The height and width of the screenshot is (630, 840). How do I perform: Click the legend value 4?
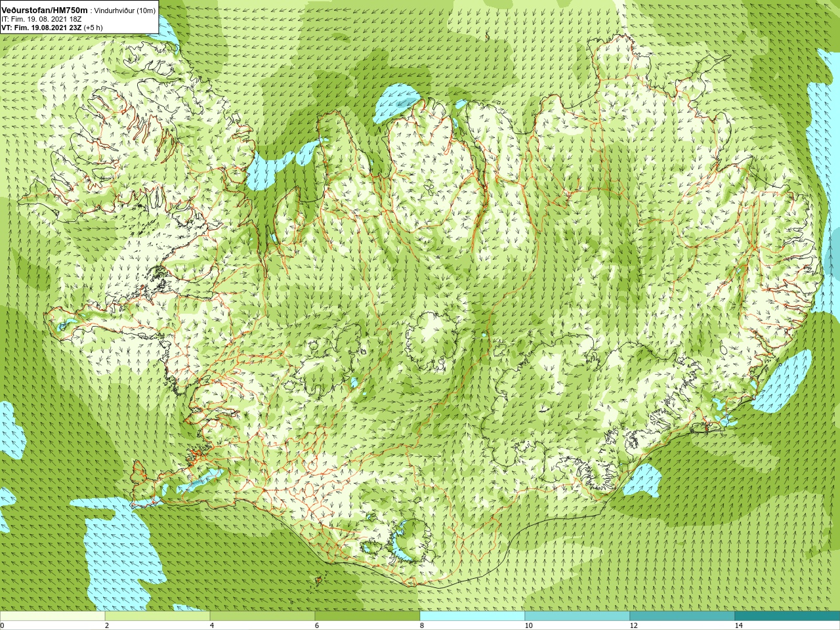212,625
